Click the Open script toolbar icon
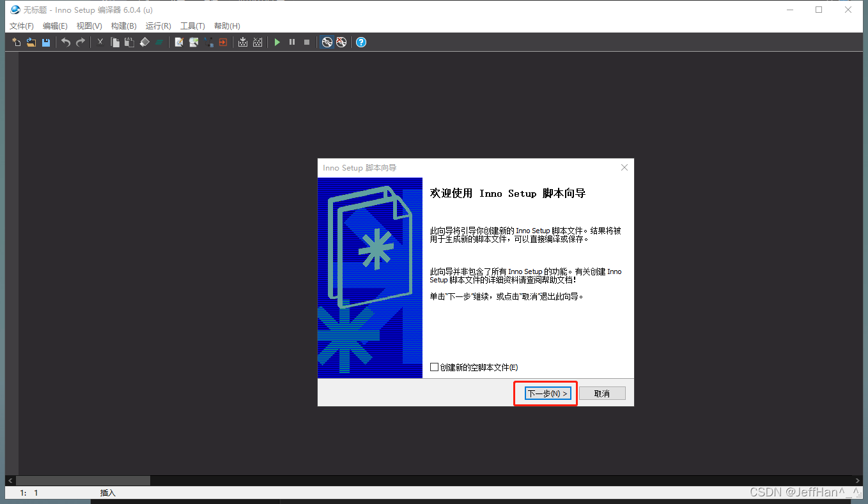 click(x=29, y=42)
